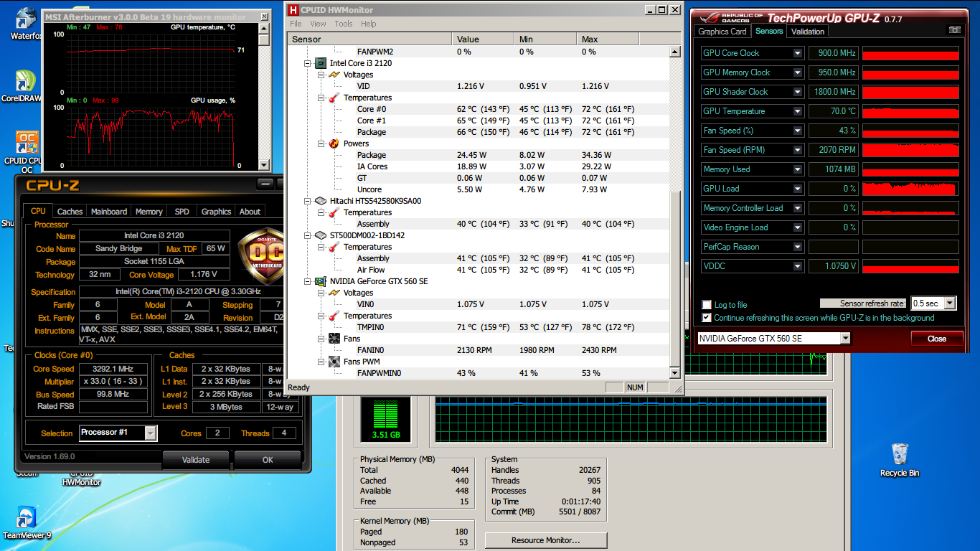Open the Memory Used sensor dropdown
The height and width of the screenshot is (551, 980).
point(798,169)
